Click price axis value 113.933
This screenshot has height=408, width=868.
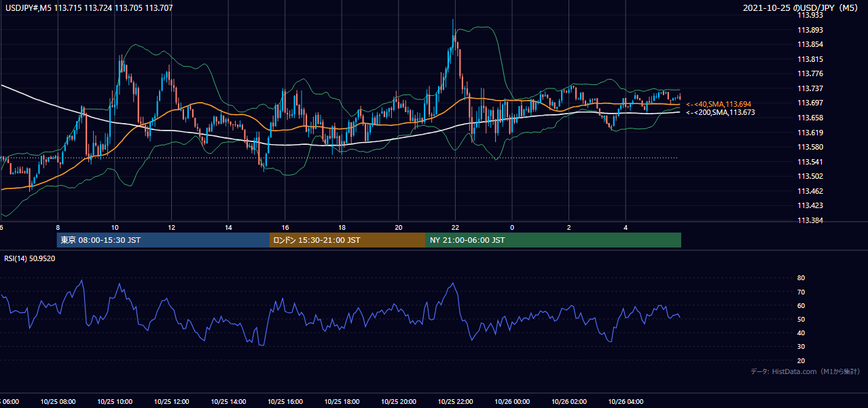click(810, 15)
